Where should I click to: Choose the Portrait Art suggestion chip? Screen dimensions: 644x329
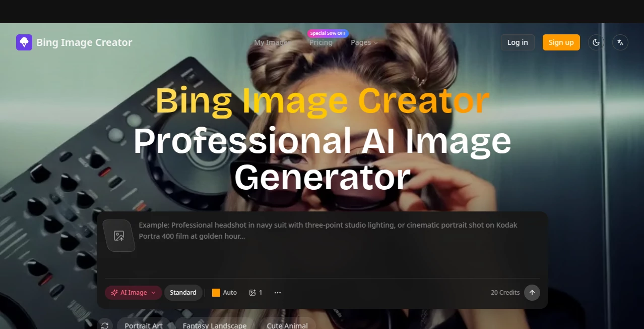tap(144, 325)
